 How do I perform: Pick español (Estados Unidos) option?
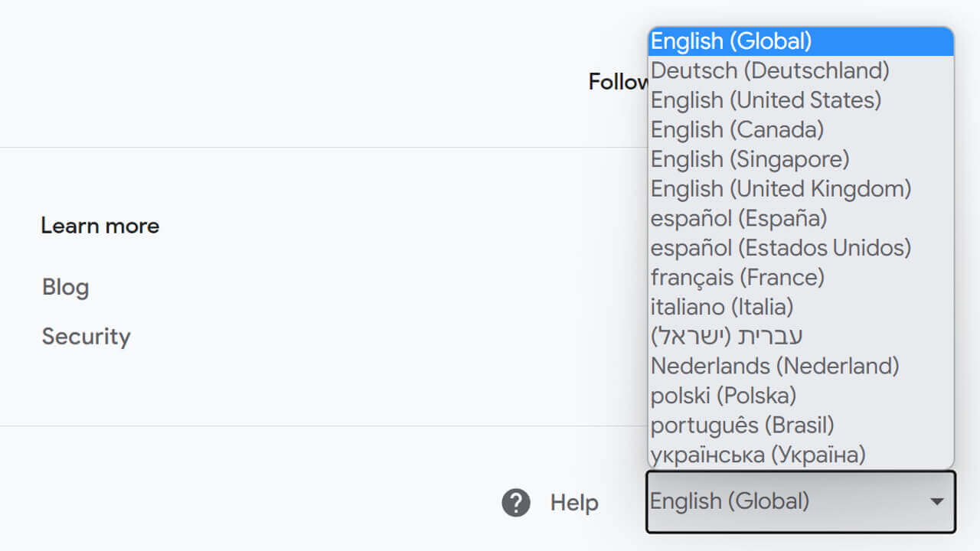(x=780, y=248)
